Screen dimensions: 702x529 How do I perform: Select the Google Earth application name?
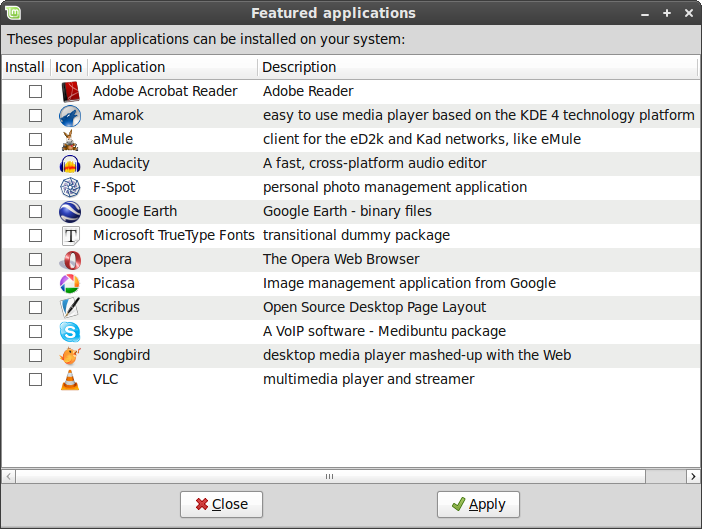coord(135,211)
